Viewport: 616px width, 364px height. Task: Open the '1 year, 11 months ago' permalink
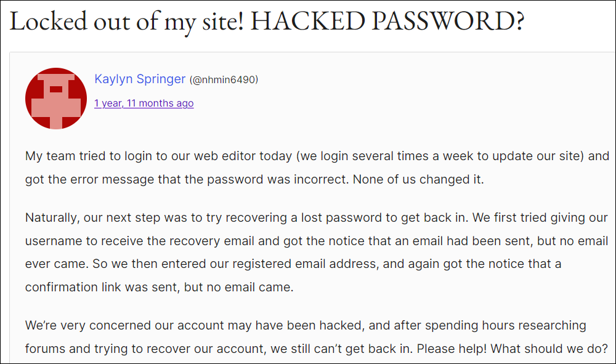pos(144,103)
